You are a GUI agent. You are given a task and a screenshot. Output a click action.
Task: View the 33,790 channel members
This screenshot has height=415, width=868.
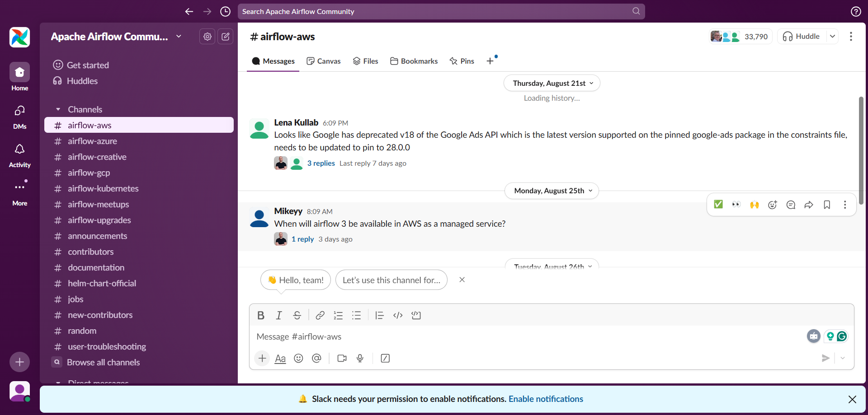click(740, 36)
